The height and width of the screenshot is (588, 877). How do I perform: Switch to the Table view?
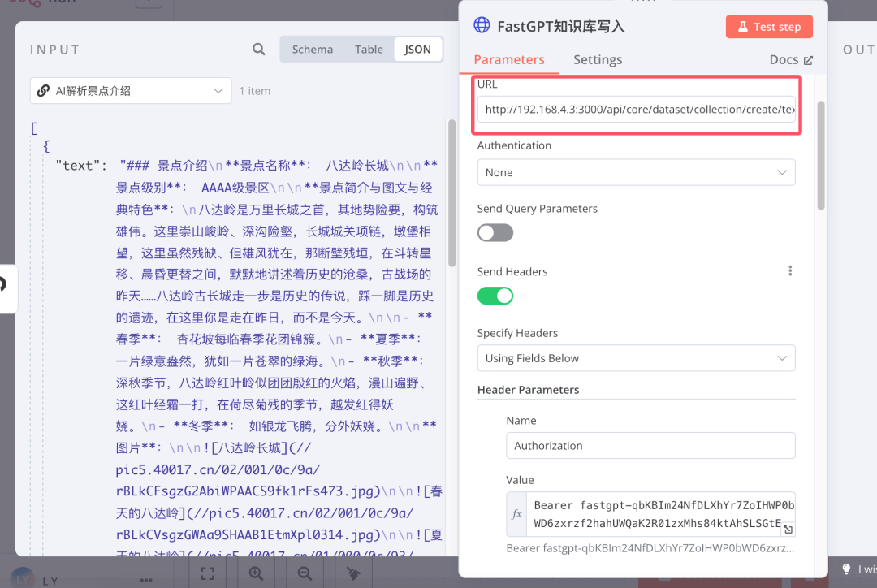click(369, 50)
